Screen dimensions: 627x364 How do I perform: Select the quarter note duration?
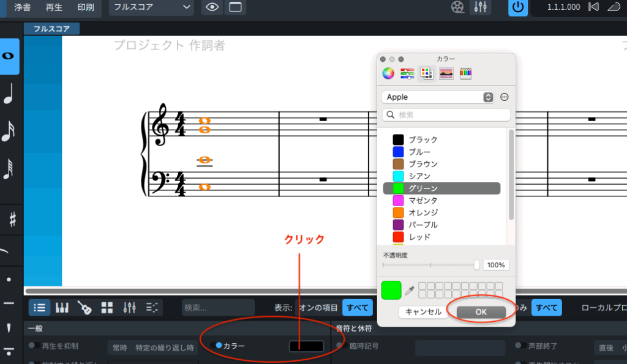(x=9, y=95)
